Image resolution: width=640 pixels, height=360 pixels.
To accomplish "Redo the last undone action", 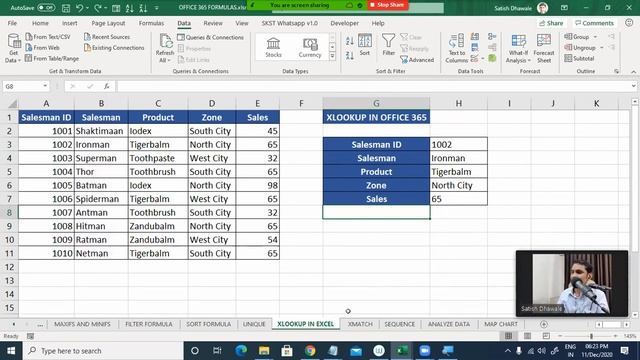I will click(x=98, y=8).
